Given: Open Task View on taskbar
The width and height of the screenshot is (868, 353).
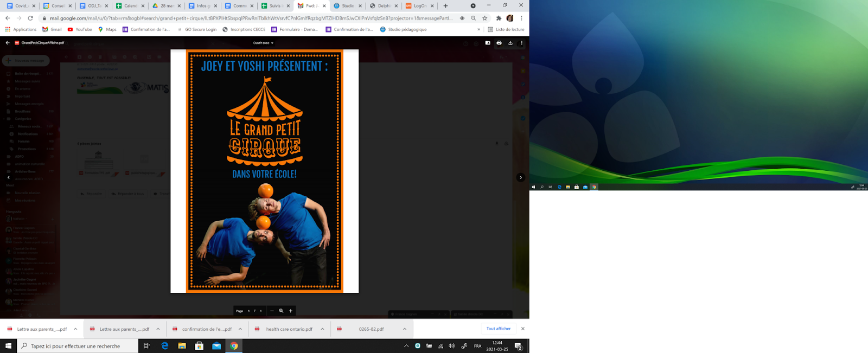Looking at the screenshot, I should pyautogui.click(x=146, y=346).
